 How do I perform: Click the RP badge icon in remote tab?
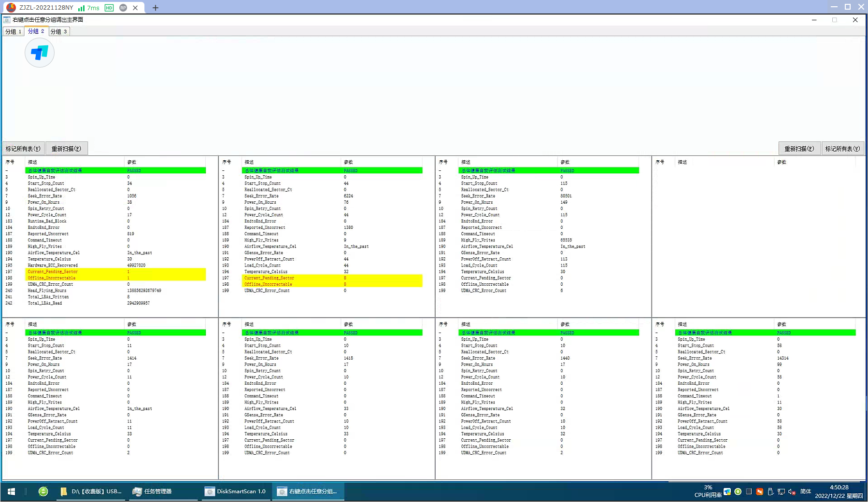click(123, 8)
